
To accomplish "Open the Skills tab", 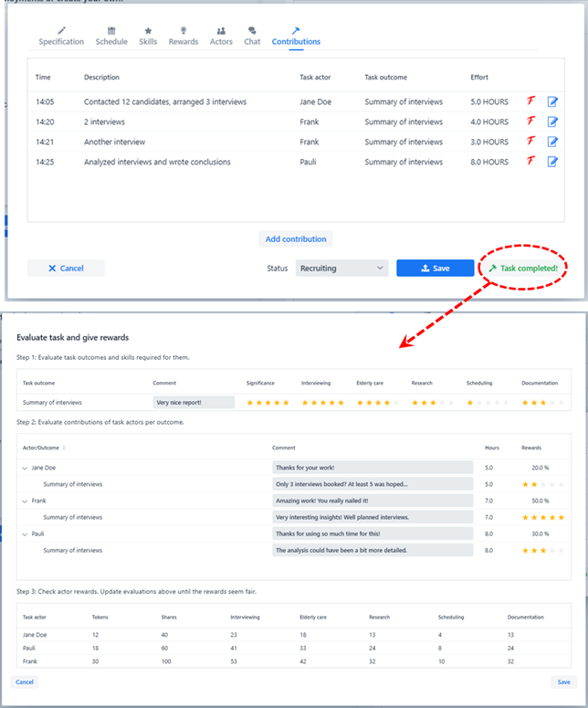I will coord(148,37).
